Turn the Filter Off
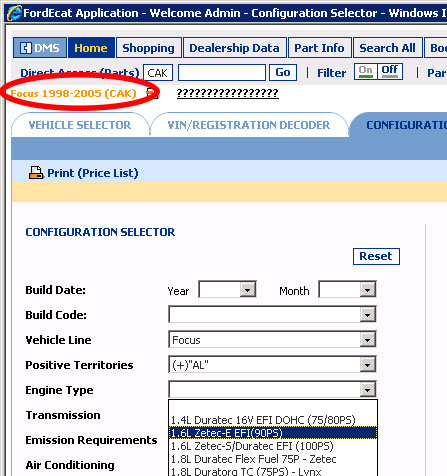This screenshot has height=476, width=447. click(x=390, y=71)
